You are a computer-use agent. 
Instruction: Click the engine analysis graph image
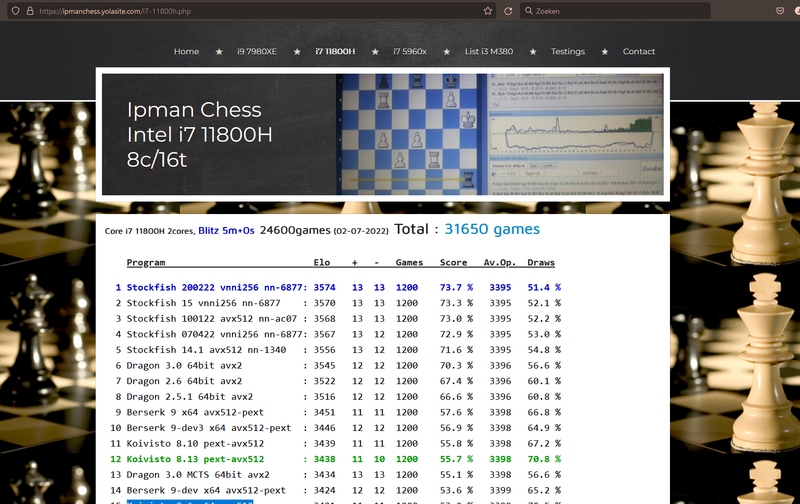click(576, 134)
